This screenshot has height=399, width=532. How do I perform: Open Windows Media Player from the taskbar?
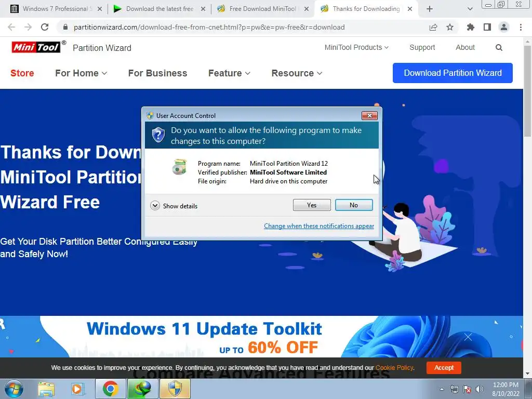coord(77,389)
